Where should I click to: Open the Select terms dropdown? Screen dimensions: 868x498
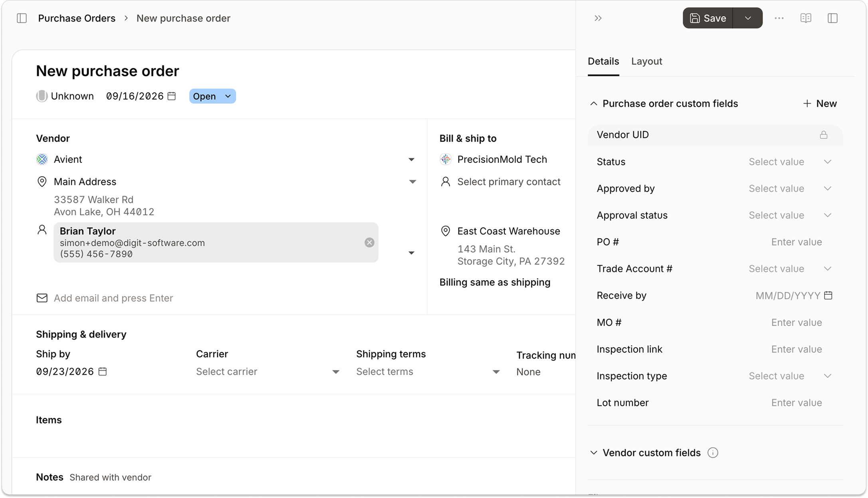click(428, 372)
